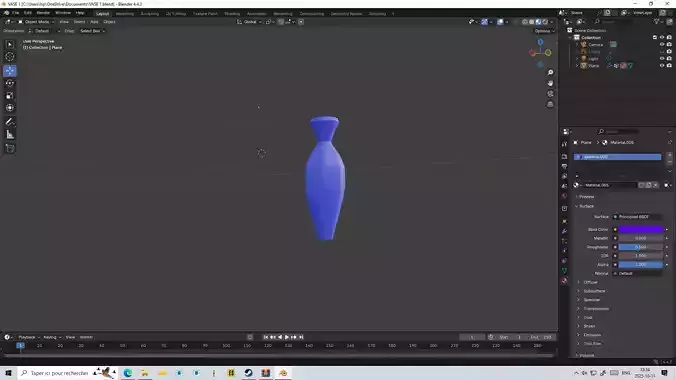Select the Measure tool
Image resolution: width=676 pixels, height=380 pixels.
[10, 135]
